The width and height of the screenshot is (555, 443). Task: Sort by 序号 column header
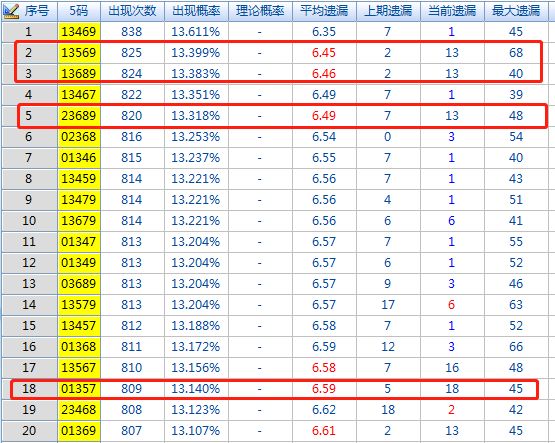tap(37, 11)
